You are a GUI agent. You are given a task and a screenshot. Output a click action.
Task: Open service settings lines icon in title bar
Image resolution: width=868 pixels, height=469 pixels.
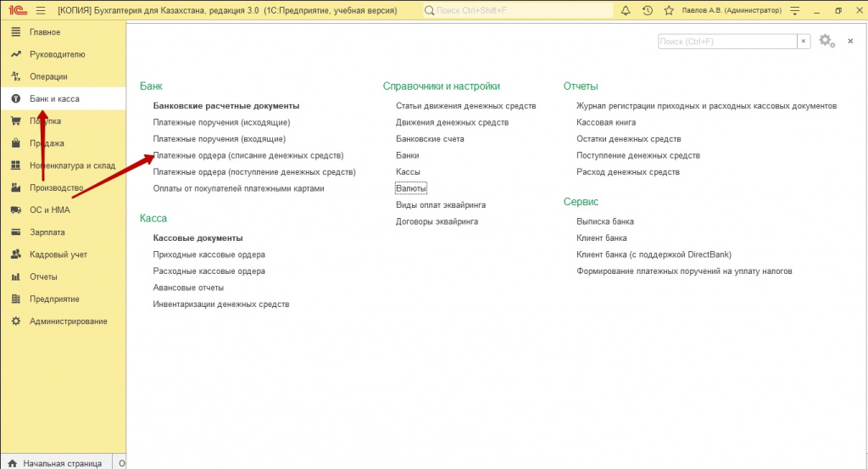(795, 10)
